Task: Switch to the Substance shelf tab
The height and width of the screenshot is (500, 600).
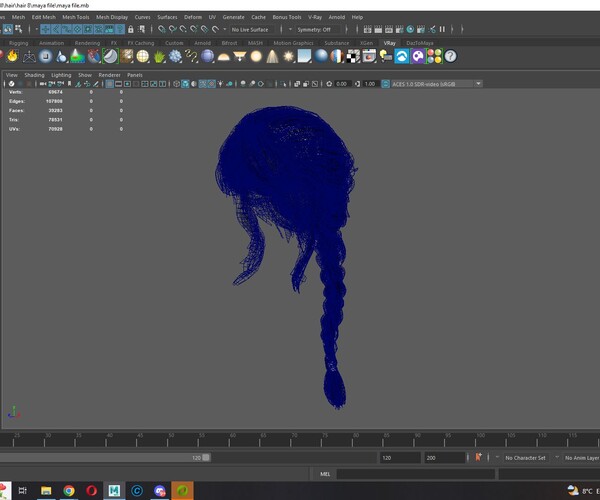Action: tap(337, 43)
